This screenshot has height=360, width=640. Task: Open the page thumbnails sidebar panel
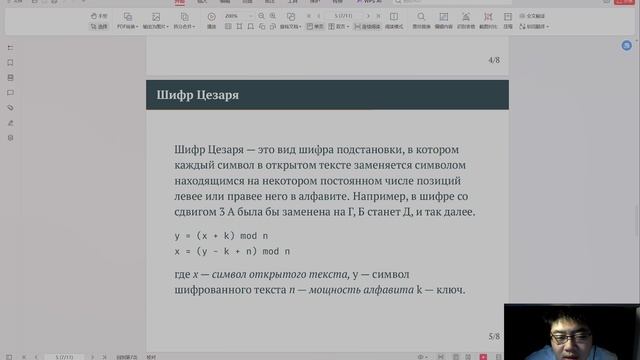point(11,78)
